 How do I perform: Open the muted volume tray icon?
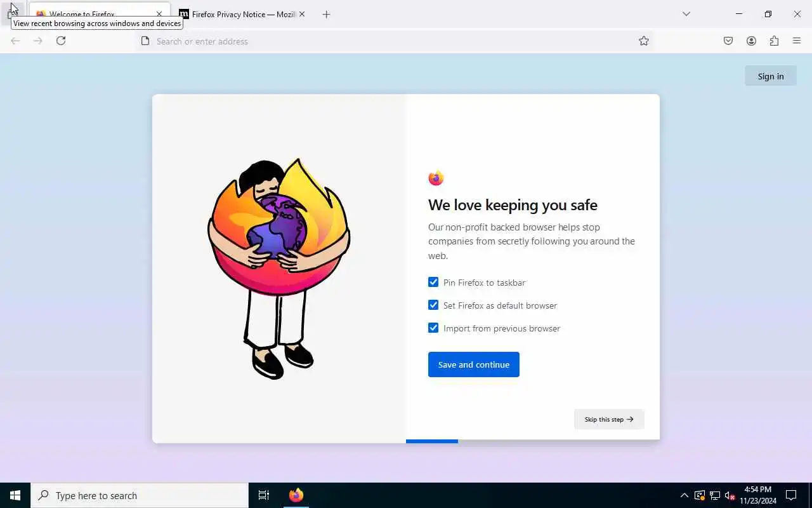tap(730, 495)
